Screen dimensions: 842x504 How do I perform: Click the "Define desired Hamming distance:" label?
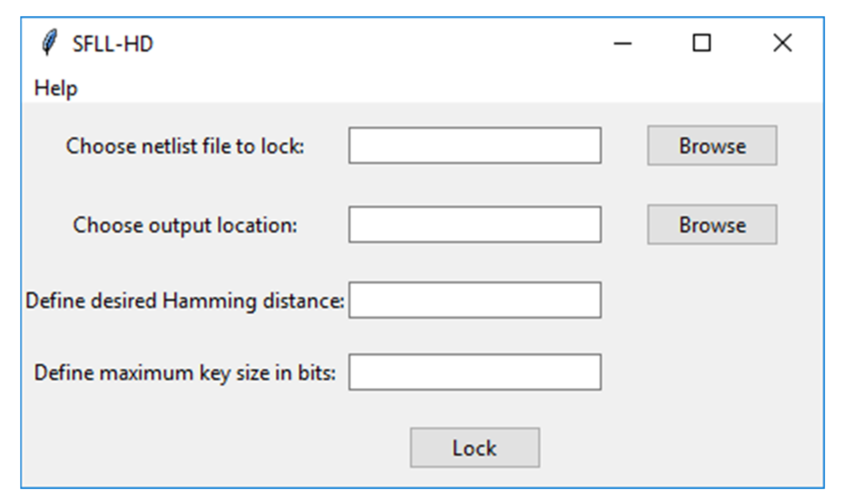point(185,301)
